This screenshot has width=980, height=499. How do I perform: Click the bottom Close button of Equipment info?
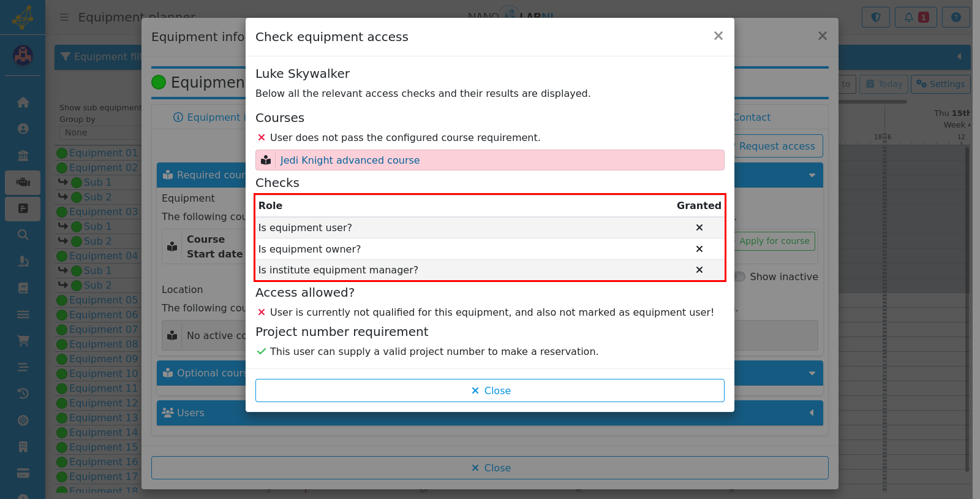point(490,468)
